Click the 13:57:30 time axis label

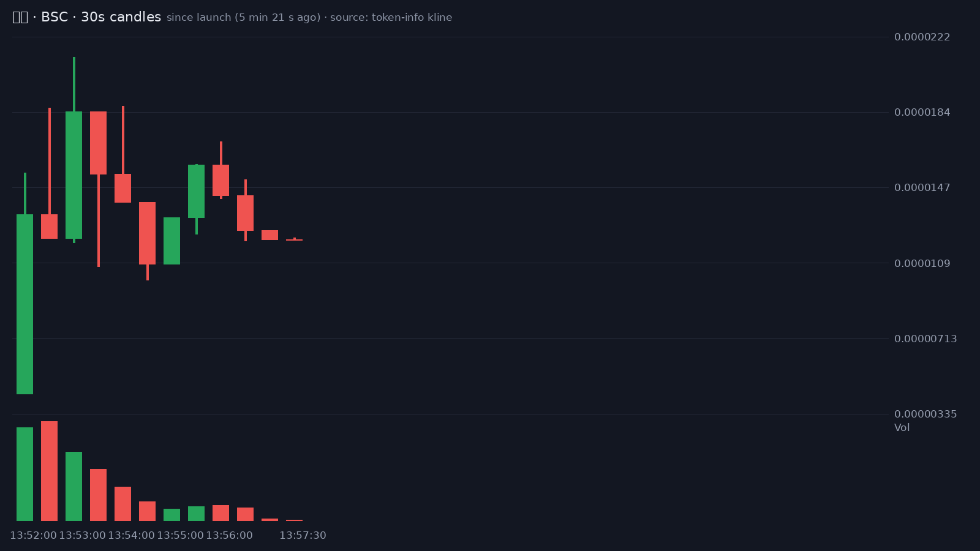pos(303,536)
